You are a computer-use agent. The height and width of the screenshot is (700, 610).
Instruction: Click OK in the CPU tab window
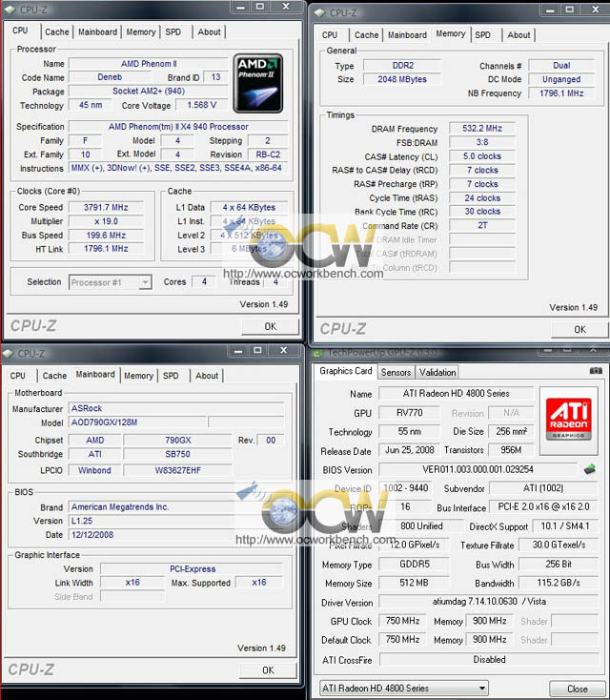(x=271, y=326)
